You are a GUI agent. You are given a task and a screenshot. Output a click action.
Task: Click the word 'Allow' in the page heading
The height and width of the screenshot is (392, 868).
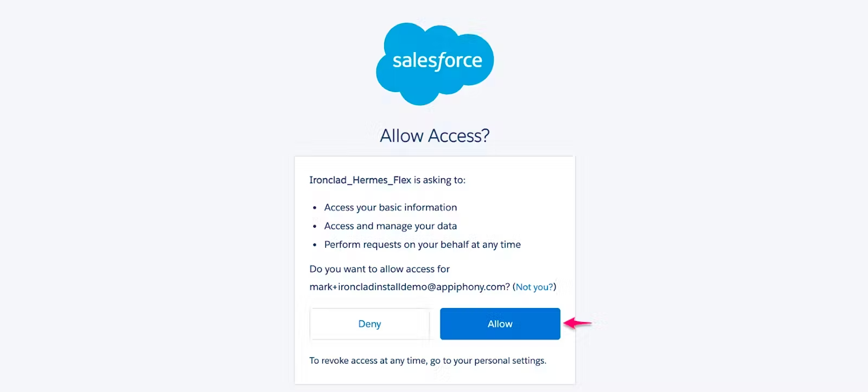click(401, 136)
